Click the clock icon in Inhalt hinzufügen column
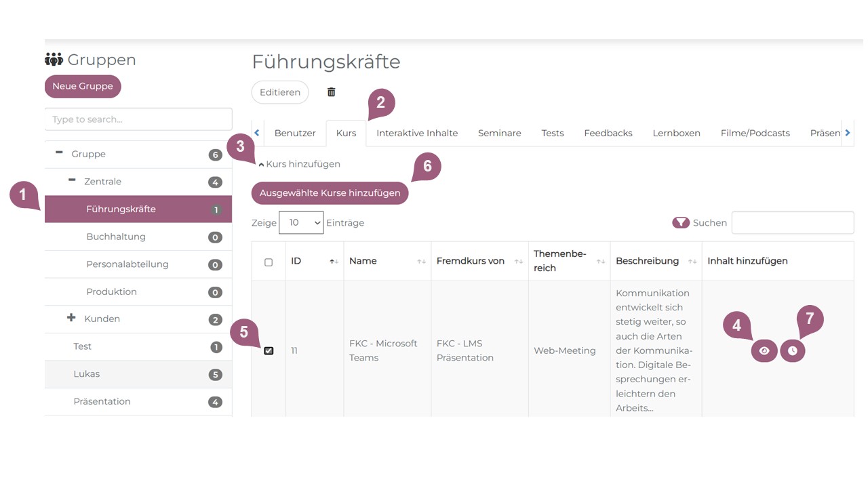The image size is (868, 488). click(792, 351)
